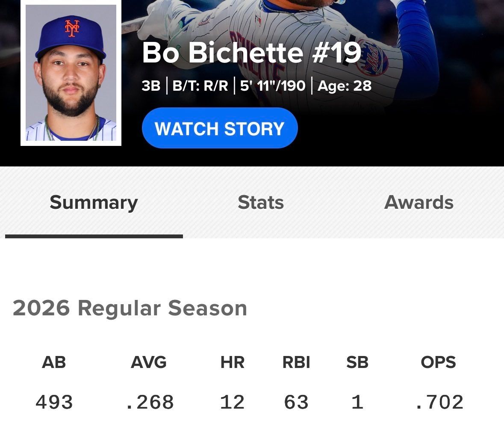Viewport: 504px width, 436px height.
Task: Click the Bo Bichette #19 name heading
Action: [252, 53]
